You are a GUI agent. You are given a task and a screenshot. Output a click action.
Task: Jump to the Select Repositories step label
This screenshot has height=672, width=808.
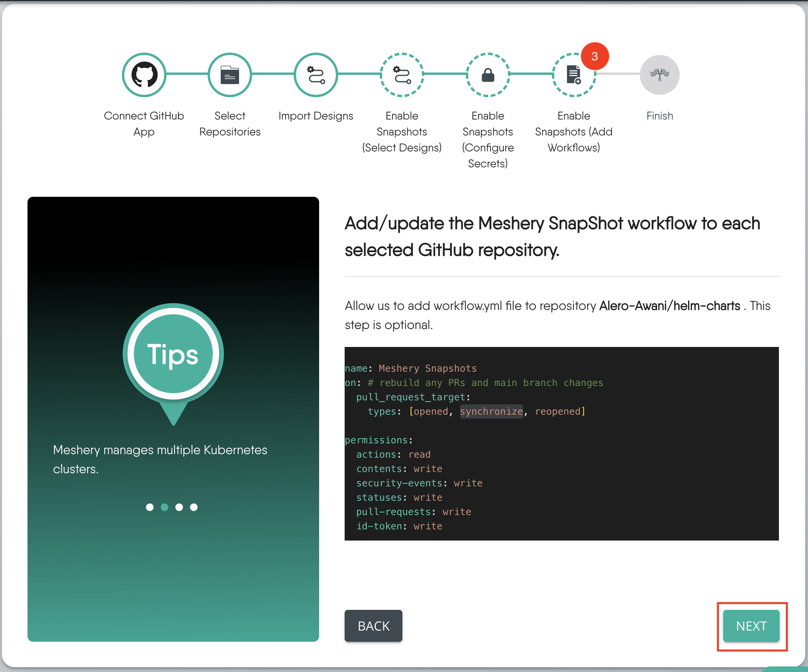(229, 123)
